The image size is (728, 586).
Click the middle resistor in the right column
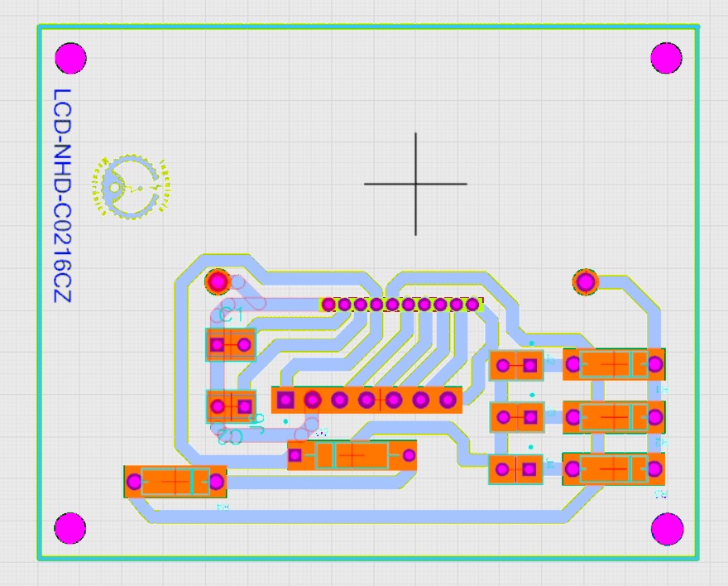(613, 417)
